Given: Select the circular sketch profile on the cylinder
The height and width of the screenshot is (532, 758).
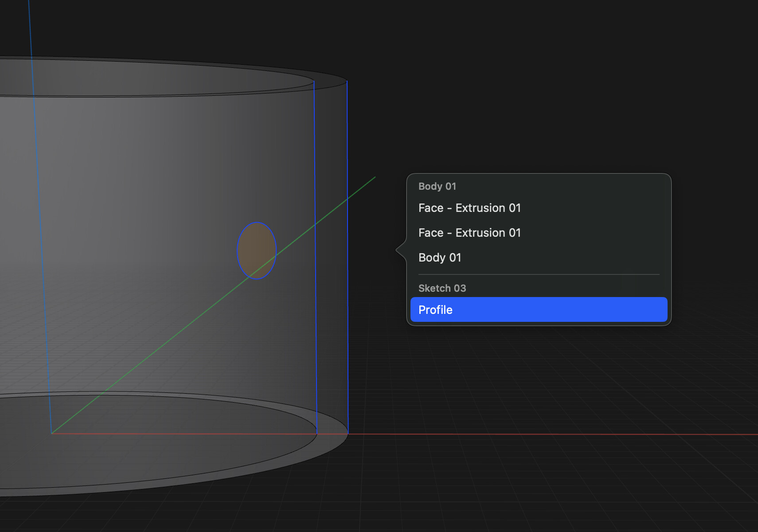Looking at the screenshot, I should 257,250.
